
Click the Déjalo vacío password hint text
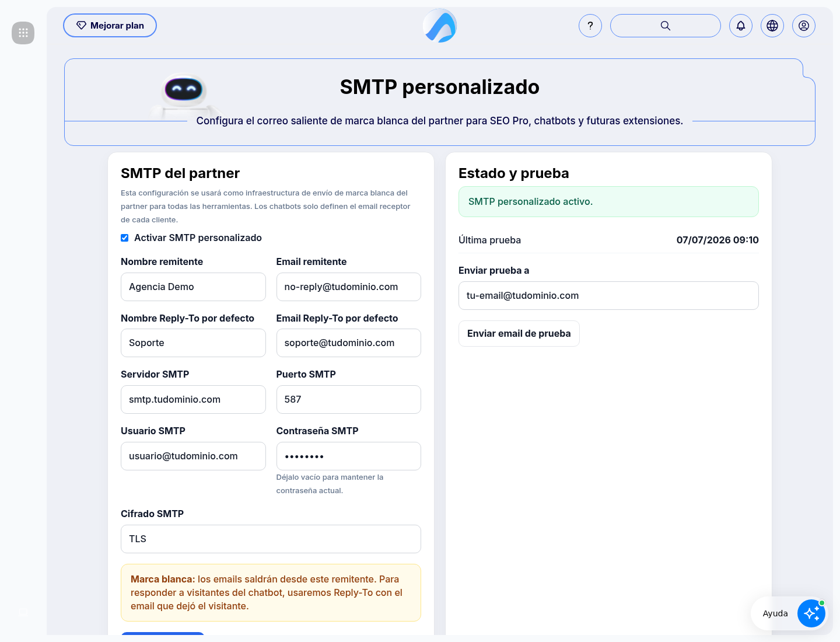pos(330,484)
